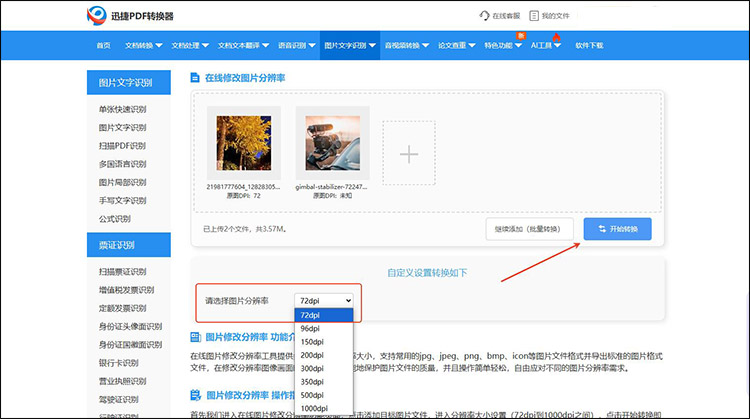Expand the 文档处理 menu
The width and height of the screenshot is (750, 419).
(x=190, y=45)
